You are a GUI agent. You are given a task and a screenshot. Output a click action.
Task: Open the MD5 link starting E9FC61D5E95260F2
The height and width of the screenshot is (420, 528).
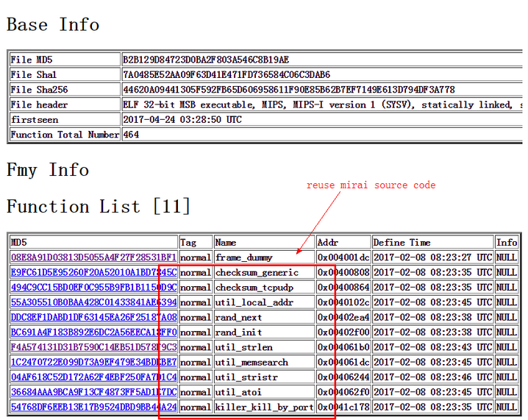coord(93,272)
